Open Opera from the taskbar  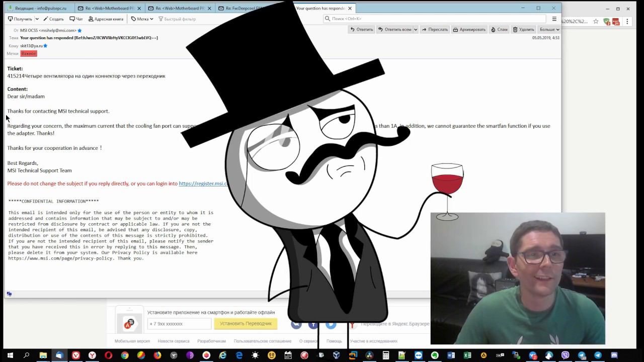pos(108,355)
